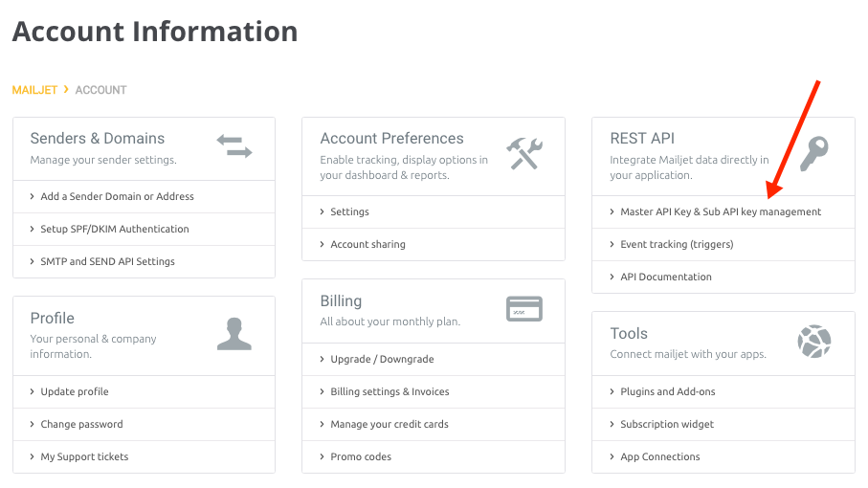Click 'Integrate Mailjet data directly' description
This screenshot has width=868, height=488.
[689, 167]
